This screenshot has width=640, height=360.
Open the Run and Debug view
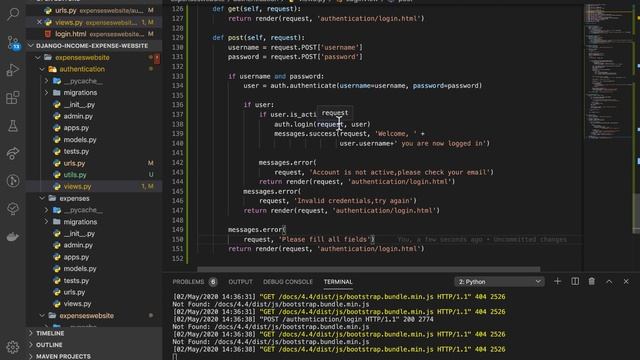click(x=13, y=70)
